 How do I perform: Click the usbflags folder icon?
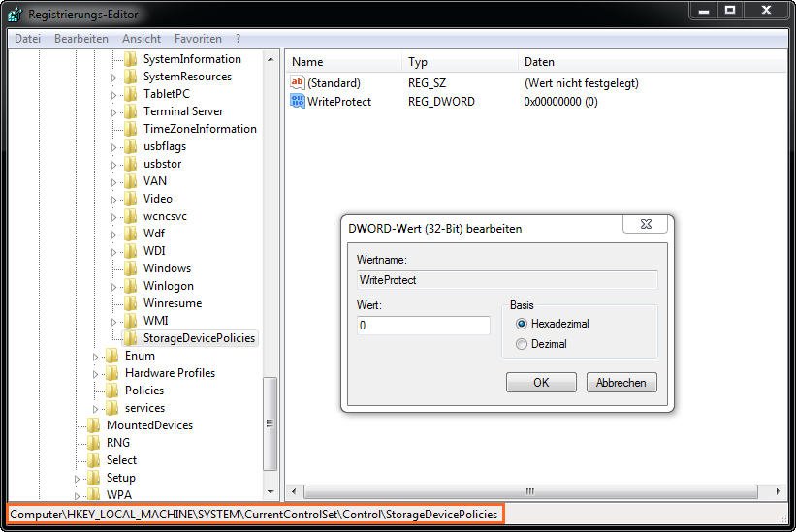pyautogui.click(x=131, y=146)
